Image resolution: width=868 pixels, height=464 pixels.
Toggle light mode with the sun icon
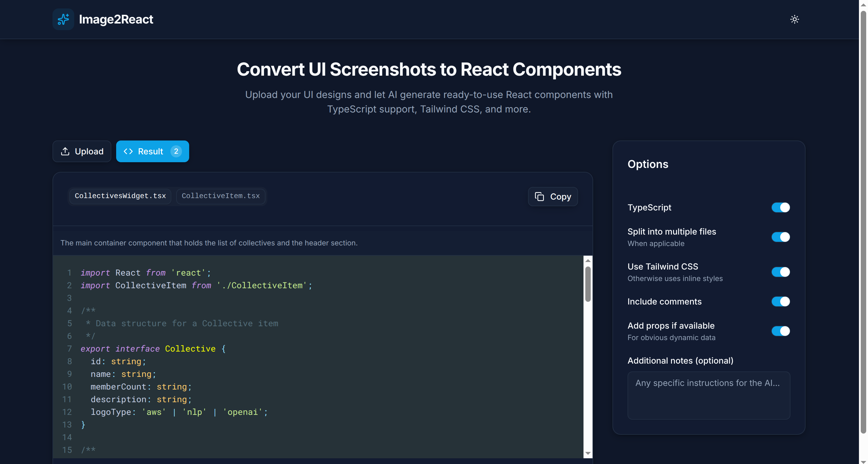(795, 19)
